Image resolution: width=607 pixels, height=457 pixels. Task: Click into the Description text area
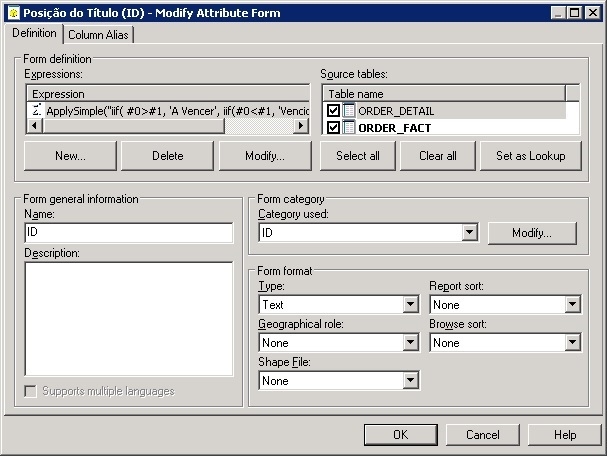[129, 319]
